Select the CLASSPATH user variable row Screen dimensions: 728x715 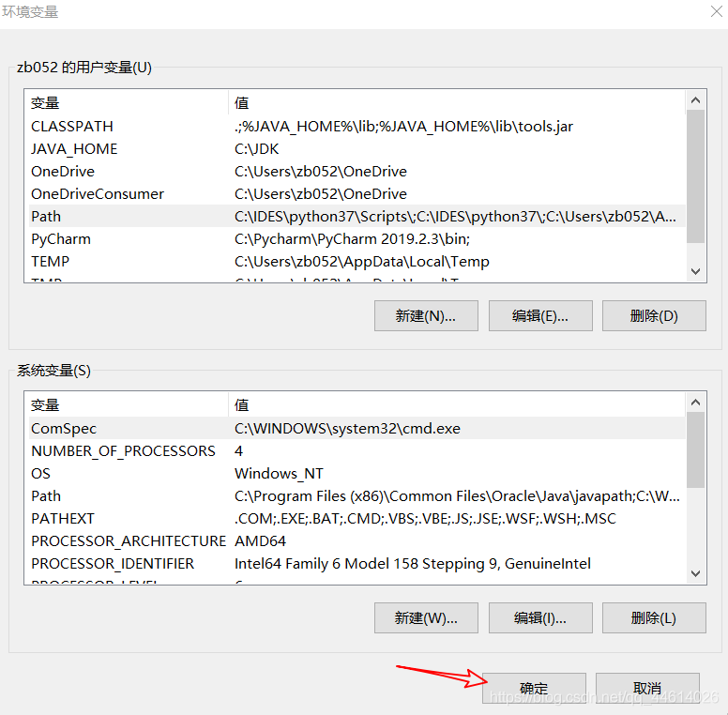357,127
